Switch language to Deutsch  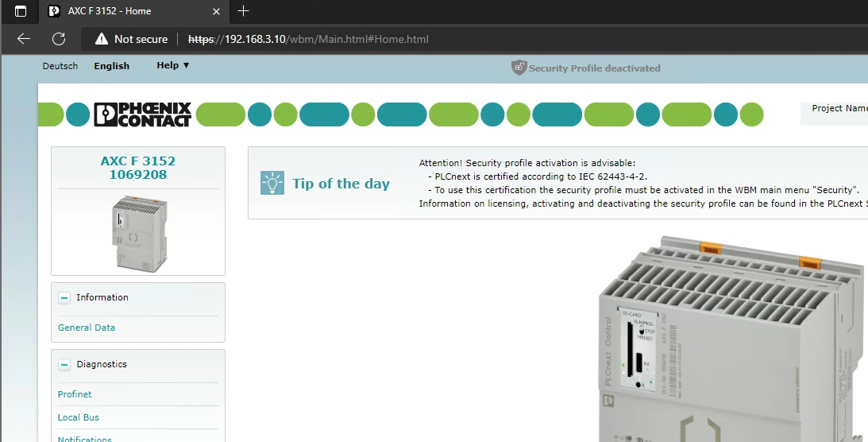pyautogui.click(x=60, y=66)
